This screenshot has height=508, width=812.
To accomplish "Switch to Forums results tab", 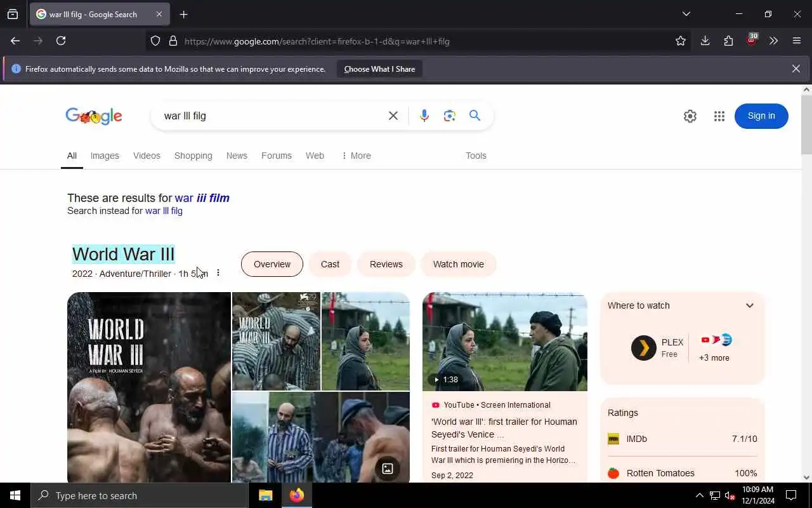I will pyautogui.click(x=277, y=156).
